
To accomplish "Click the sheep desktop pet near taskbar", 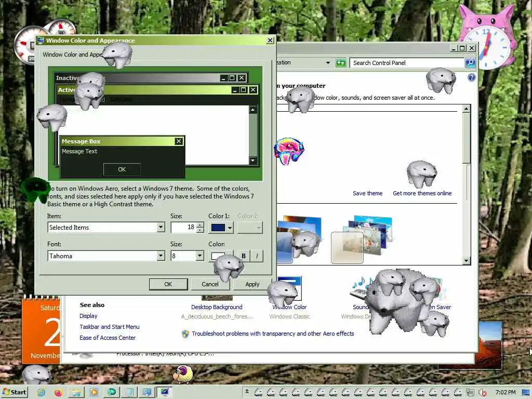I will [182, 374].
